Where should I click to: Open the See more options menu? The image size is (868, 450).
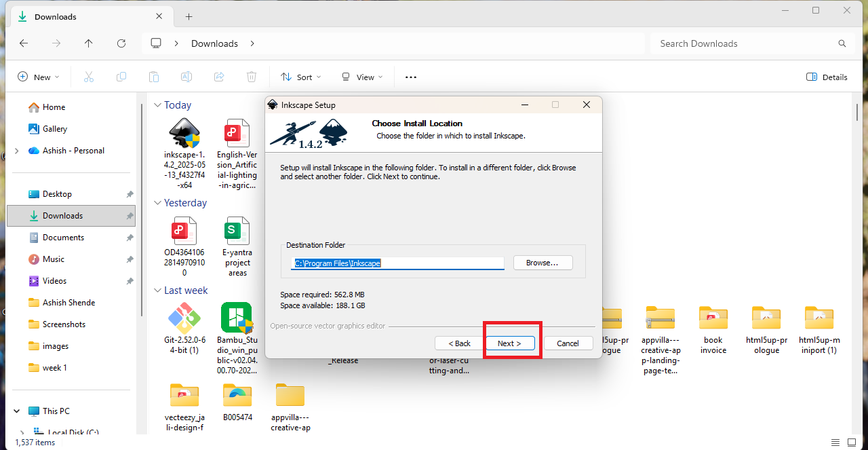pyautogui.click(x=411, y=77)
